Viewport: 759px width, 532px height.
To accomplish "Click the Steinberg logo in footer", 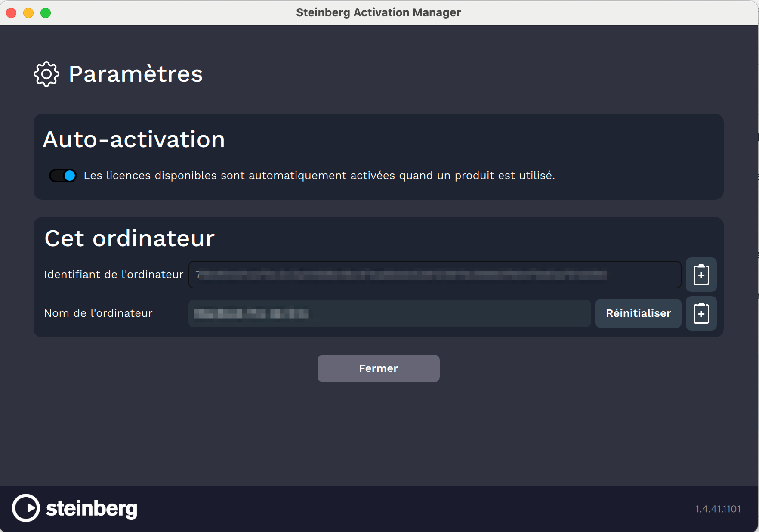I will click(x=75, y=508).
